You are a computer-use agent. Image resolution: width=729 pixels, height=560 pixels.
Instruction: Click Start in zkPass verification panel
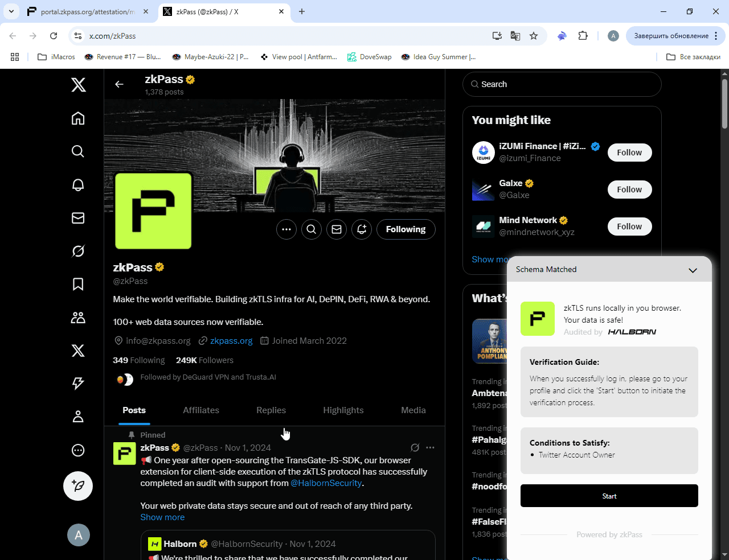(x=609, y=496)
